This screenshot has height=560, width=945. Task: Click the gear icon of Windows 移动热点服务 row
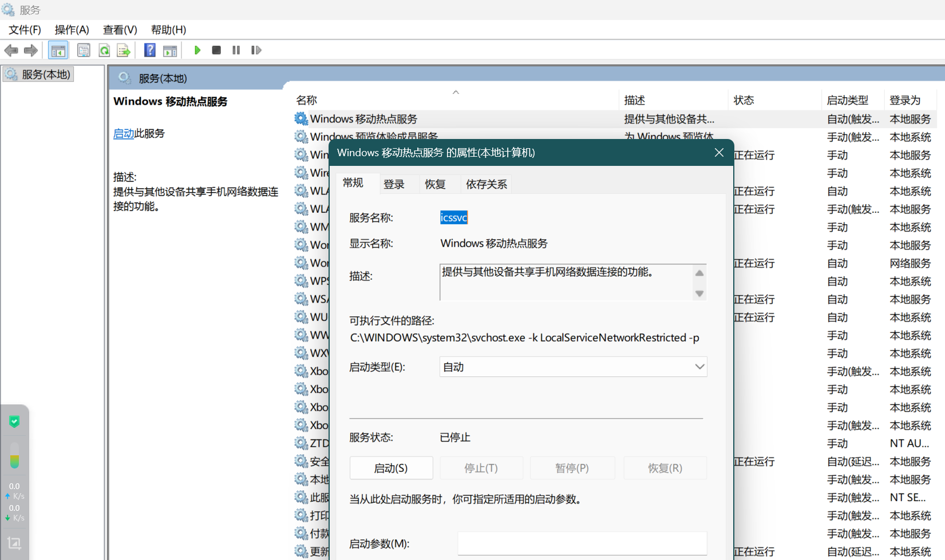click(x=301, y=118)
